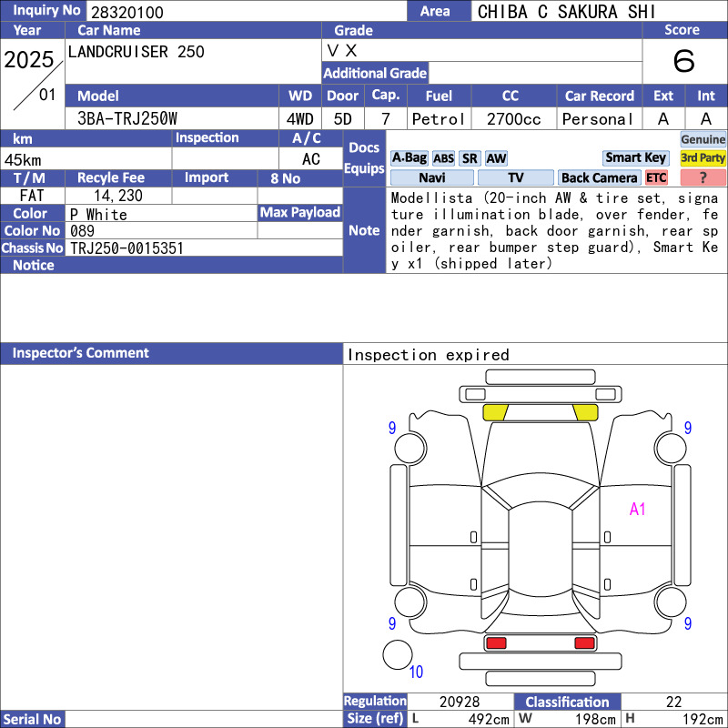
Task: Click the Smart Key badge
Action: point(635,157)
